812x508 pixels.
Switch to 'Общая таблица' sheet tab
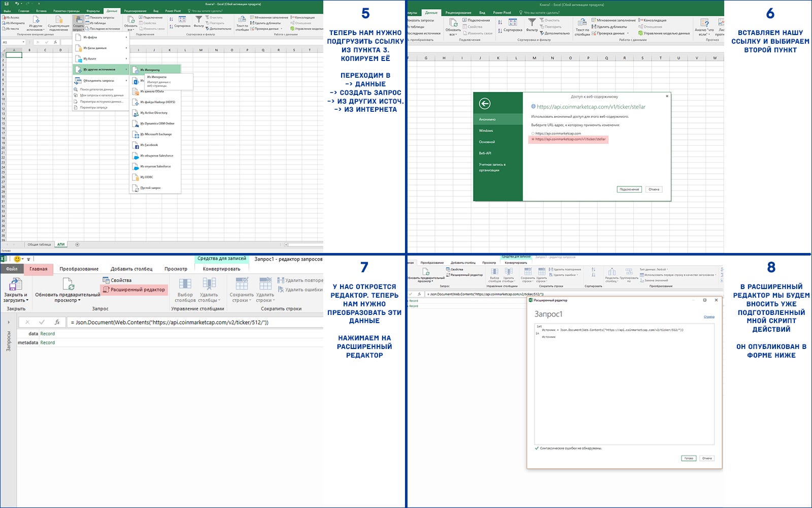(40, 244)
